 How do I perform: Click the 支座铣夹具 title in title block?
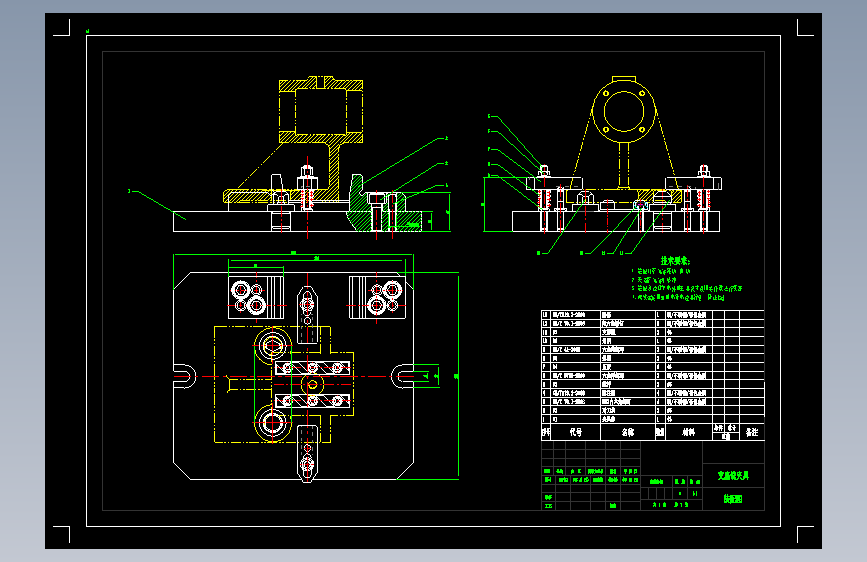tap(733, 476)
